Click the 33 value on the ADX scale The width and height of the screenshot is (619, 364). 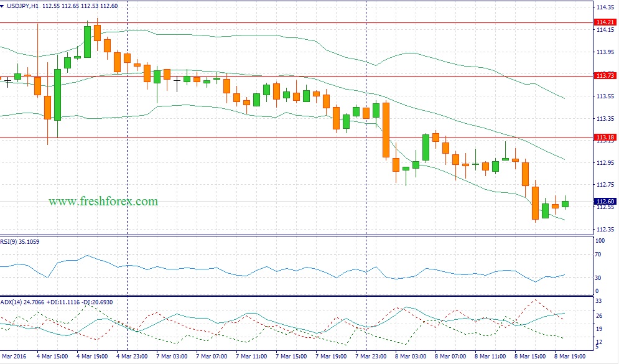click(x=598, y=302)
